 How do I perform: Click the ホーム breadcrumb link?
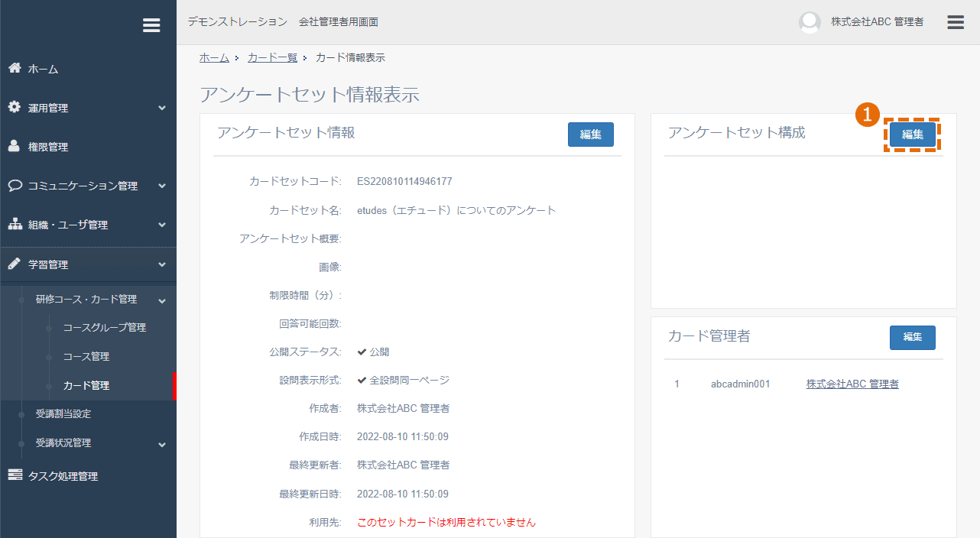214,57
